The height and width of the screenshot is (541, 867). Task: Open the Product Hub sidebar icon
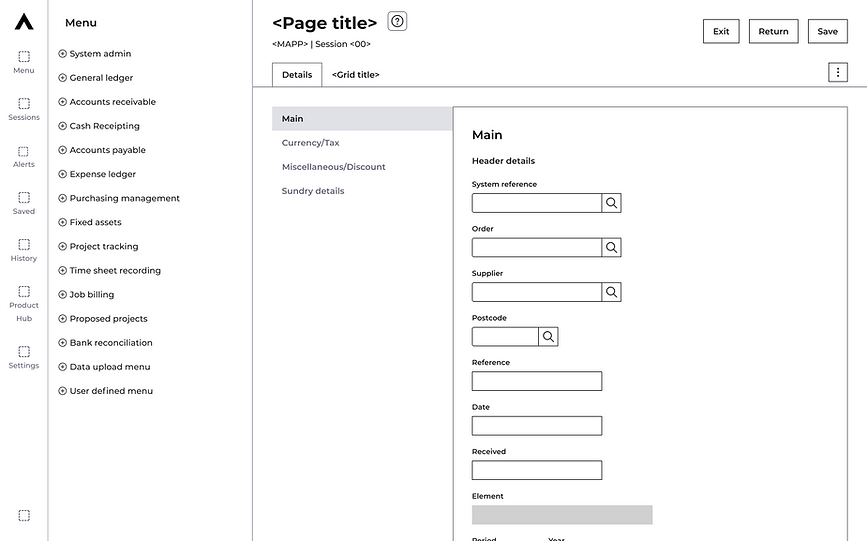24,304
